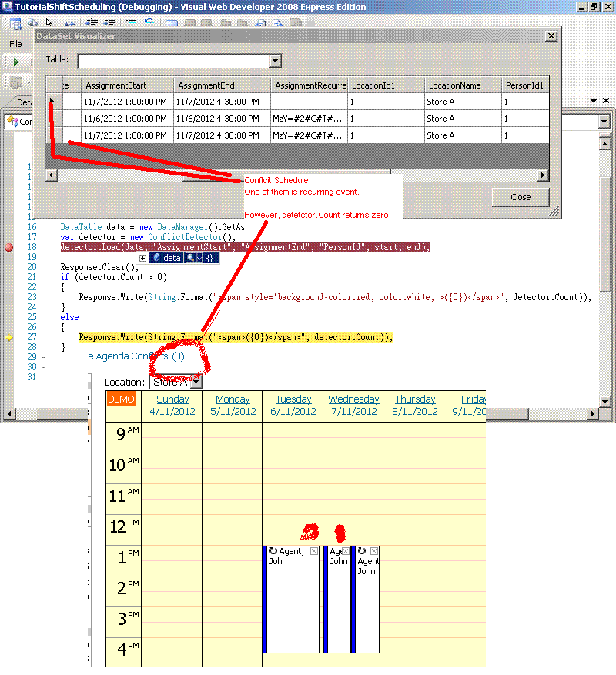Click the data grid scroll left arrow
Viewport: 616px width, 675px height.
[x=52, y=175]
